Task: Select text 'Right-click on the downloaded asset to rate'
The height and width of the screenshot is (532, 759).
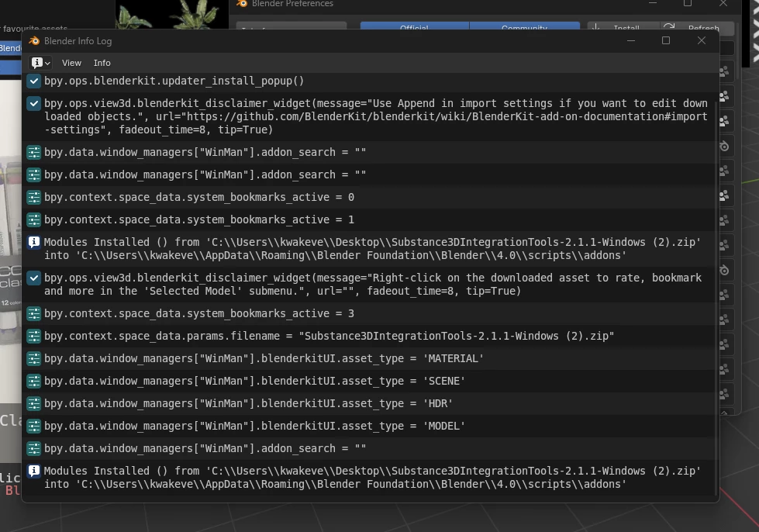Action: (x=507, y=278)
